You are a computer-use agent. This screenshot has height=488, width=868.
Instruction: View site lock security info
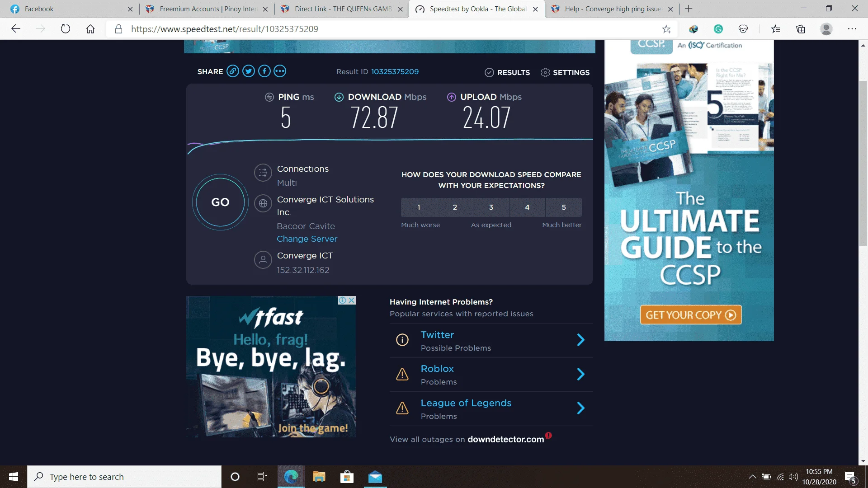119,29
